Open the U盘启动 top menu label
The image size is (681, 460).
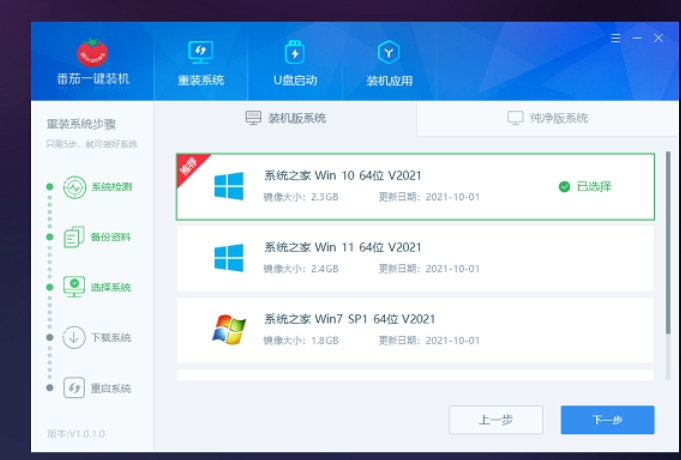coord(295,80)
